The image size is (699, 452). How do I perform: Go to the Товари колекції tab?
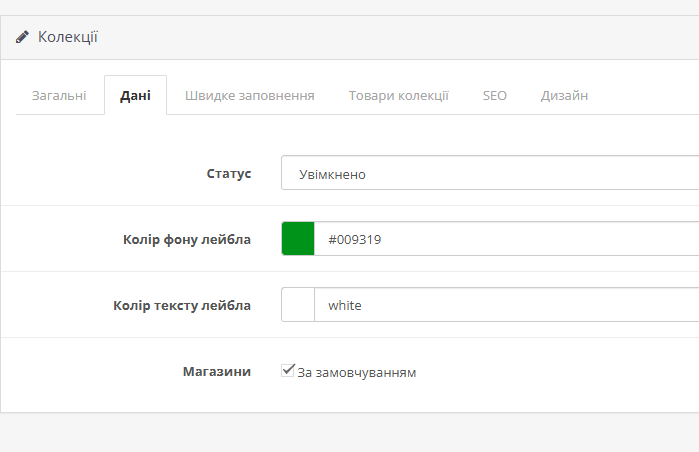(x=399, y=95)
